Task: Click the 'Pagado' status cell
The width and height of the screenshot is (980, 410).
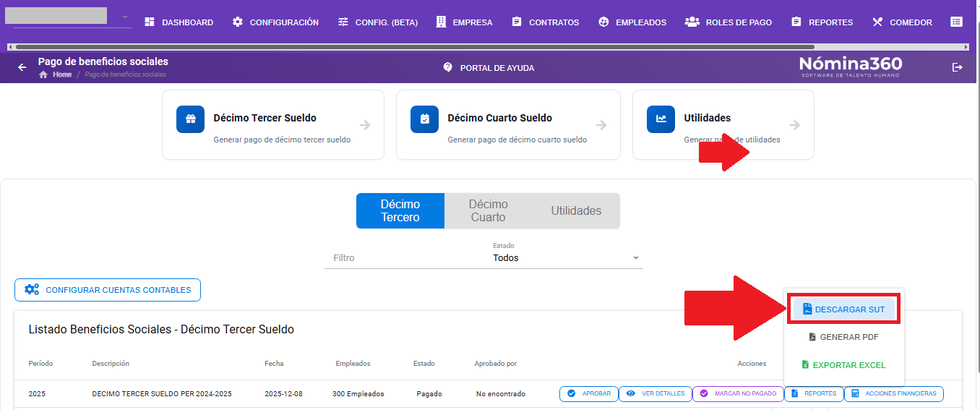Action: (429, 394)
